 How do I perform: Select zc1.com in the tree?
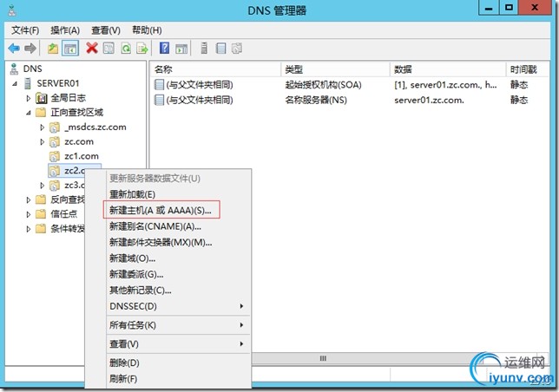point(82,156)
